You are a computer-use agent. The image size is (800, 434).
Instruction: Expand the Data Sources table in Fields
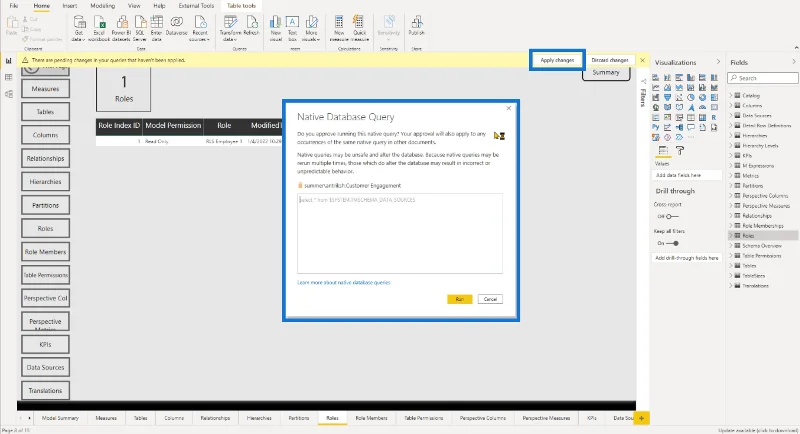coord(731,115)
